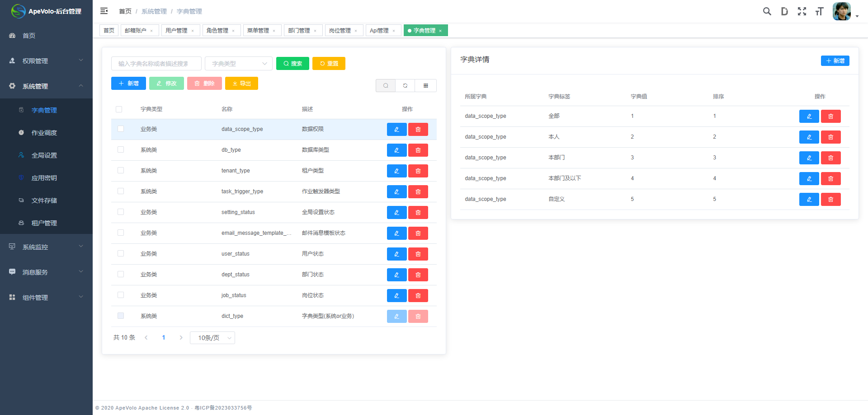Focus the dictionary name search field
Viewport: 868px width, 415px height.
(x=156, y=64)
